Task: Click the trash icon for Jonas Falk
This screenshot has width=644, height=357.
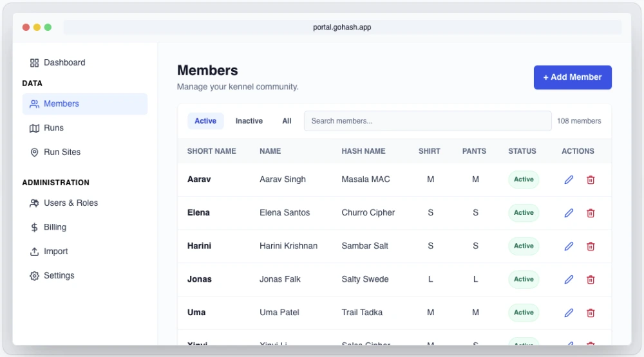Action: 591,280
